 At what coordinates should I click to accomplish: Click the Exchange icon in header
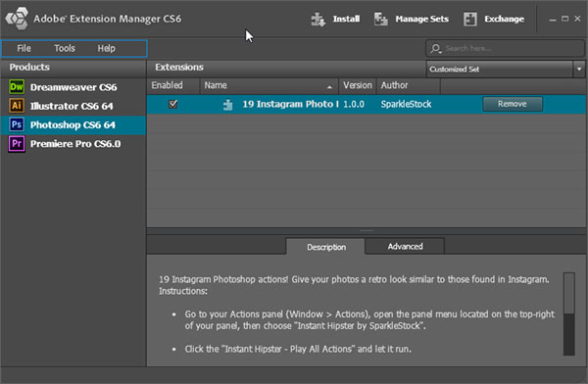pos(469,20)
